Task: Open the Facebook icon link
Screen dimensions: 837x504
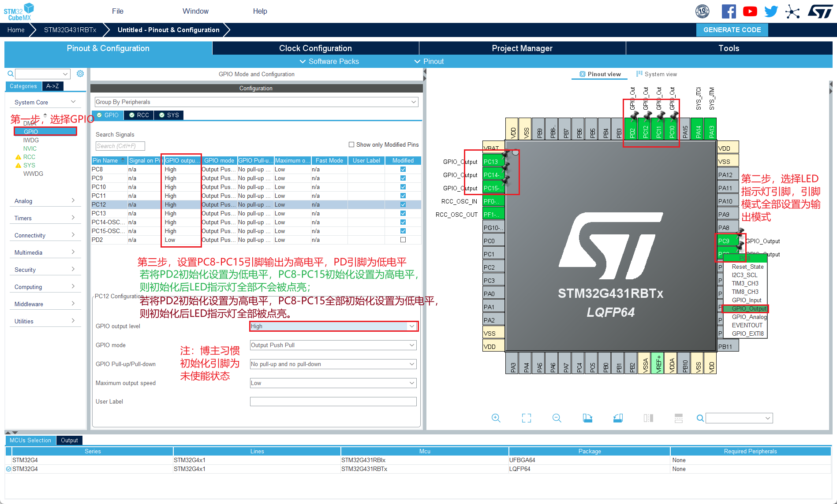Action: tap(729, 11)
